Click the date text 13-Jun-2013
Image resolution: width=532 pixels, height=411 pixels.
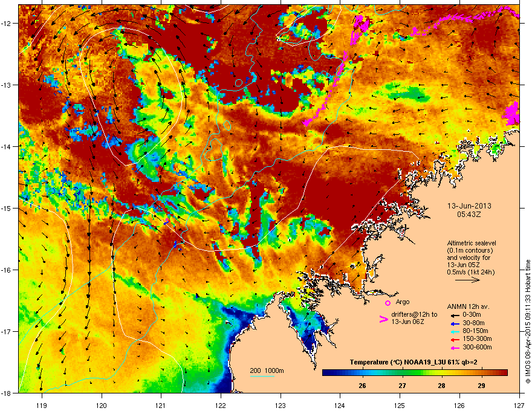pos(469,206)
